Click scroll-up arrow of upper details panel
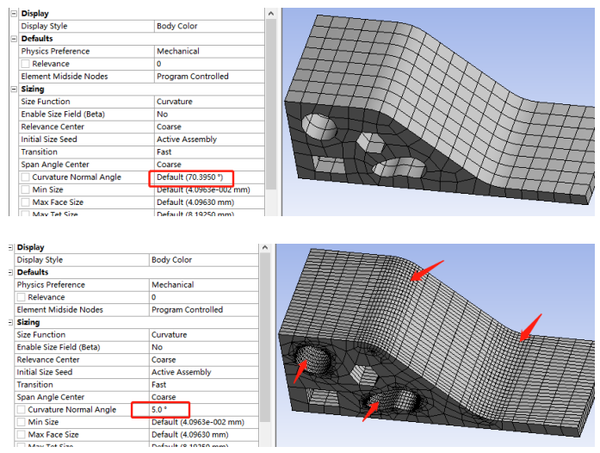Image resolution: width=600 pixels, height=453 pixels. tap(271, 14)
